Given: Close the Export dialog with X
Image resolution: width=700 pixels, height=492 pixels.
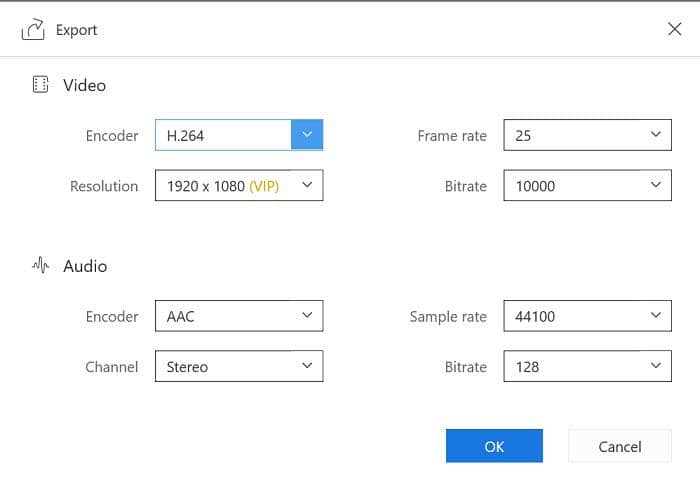Looking at the screenshot, I should click(674, 29).
